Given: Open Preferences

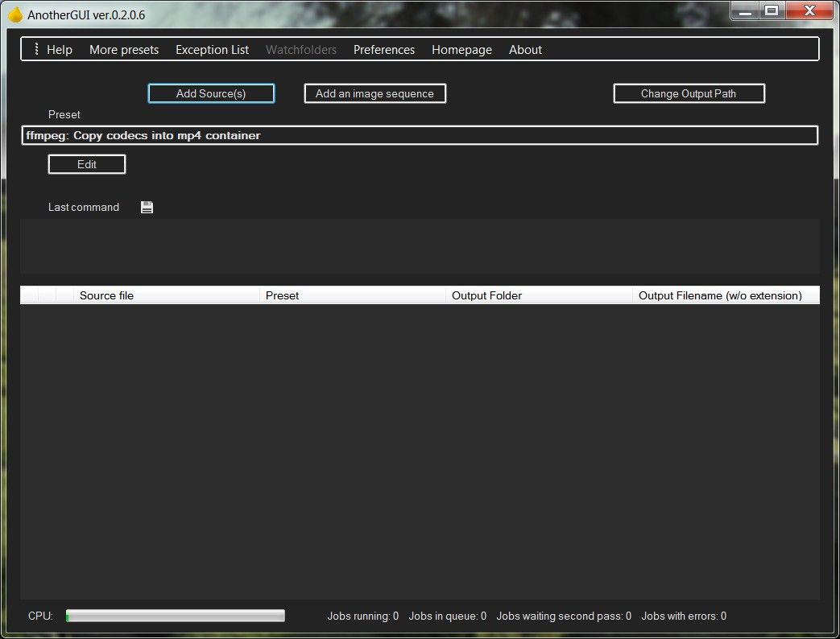Looking at the screenshot, I should [x=384, y=49].
